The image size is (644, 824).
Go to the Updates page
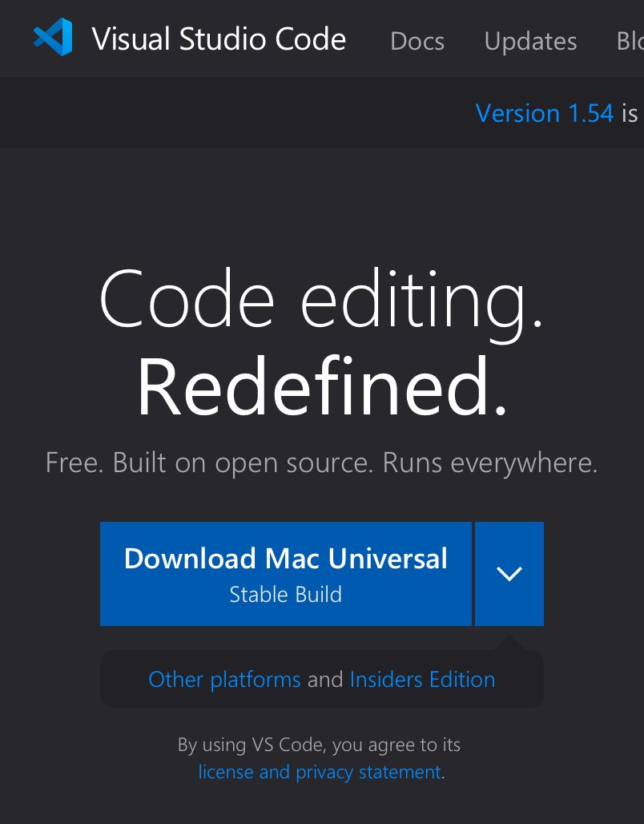pos(530,41)
